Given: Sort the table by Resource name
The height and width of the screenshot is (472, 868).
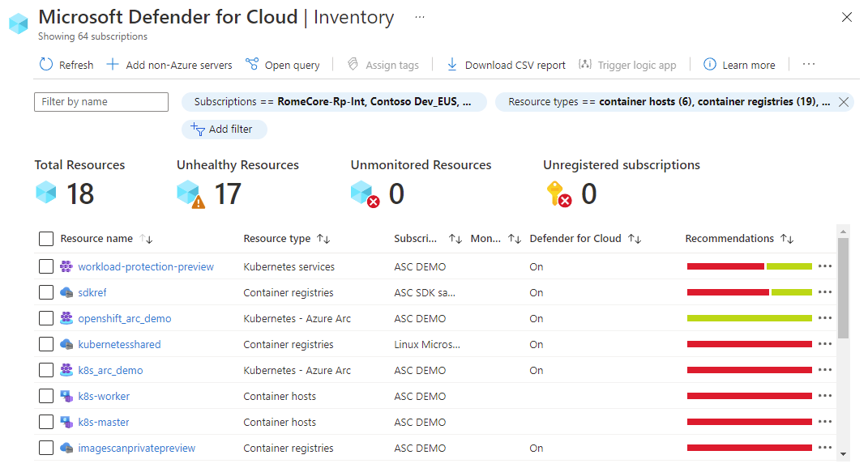Looking at the screenshot, I should click(146, 239).
